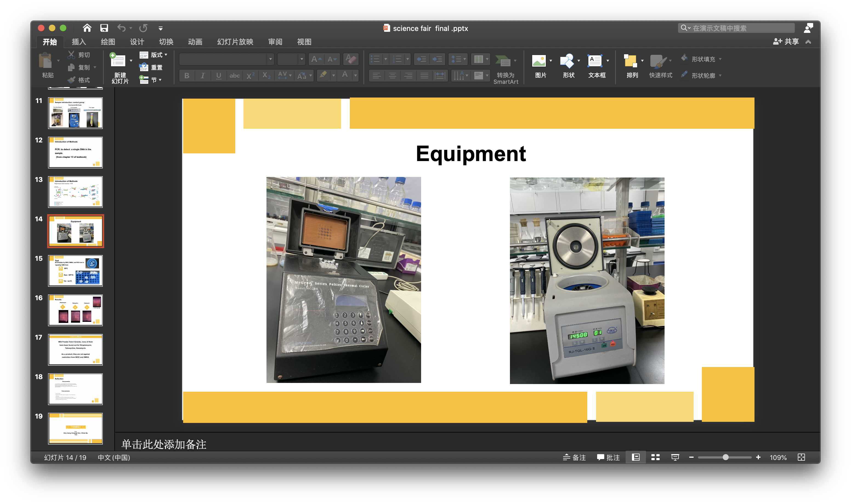Click the Paste (粘贴) clipboard icon

click(x=46, y=61)
